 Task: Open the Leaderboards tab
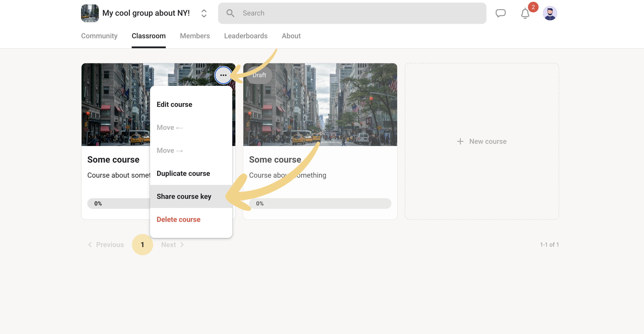246,36
